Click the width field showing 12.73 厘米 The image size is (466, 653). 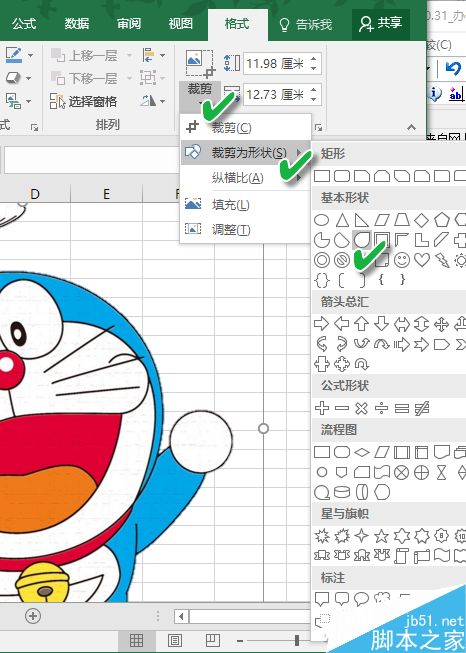point(276,95)
